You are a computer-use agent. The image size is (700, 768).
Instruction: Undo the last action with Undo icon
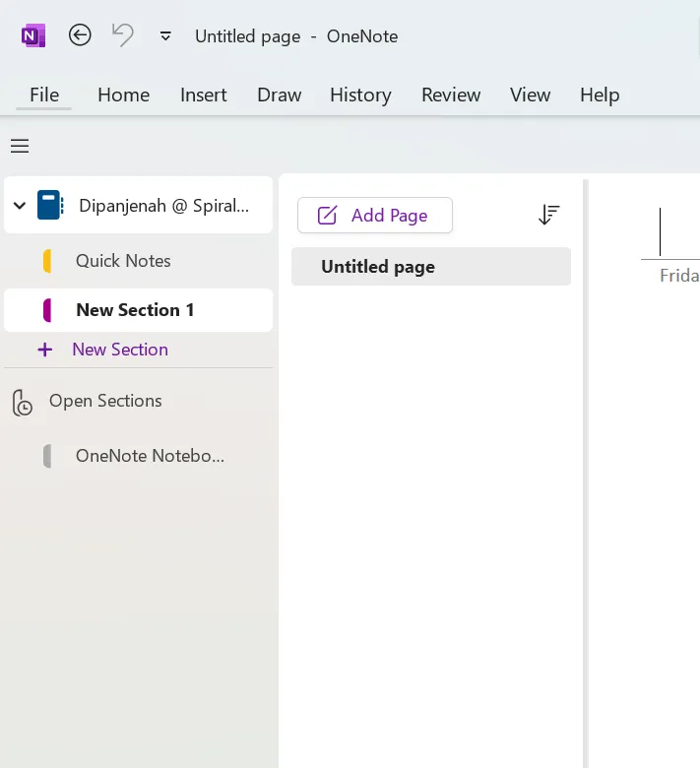point(122,35)
